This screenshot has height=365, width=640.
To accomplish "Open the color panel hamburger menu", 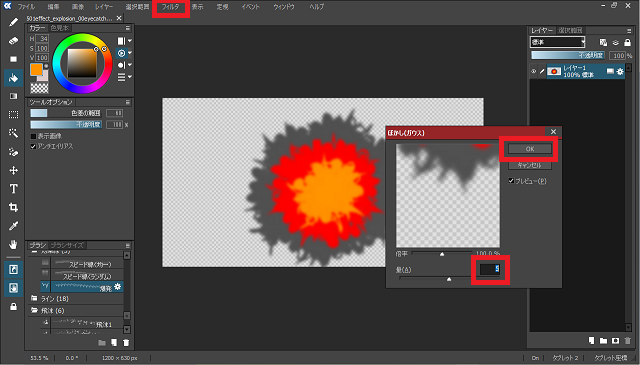I will (x=128, y=28).
